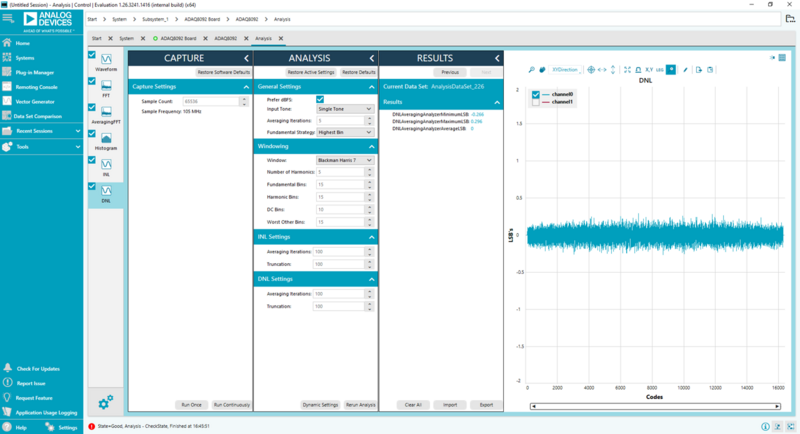Select the pan crosshair tool in the chart toolbar
This screenshot has height=434, width=800.
tap(591, 69)
